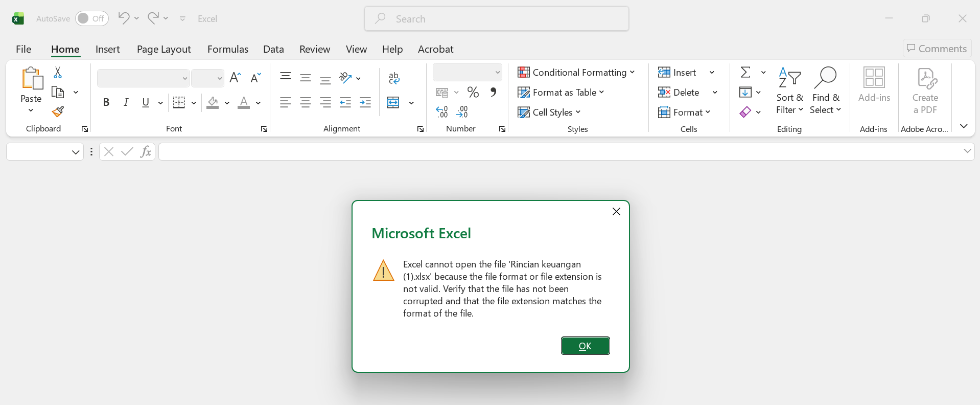Open the font name dropdown
This screenshot has height=405, width=980.
tap(185, 78)
